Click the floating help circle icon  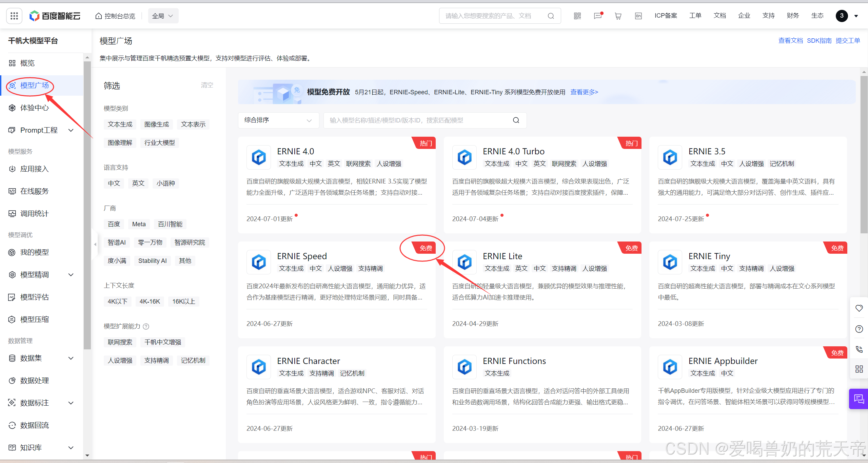(x=859, y=329)
